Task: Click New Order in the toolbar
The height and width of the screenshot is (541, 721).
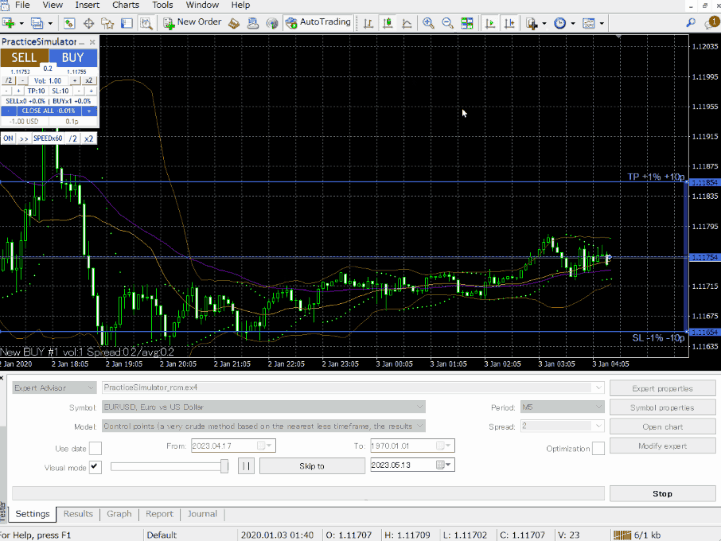Action: (192, 23)
